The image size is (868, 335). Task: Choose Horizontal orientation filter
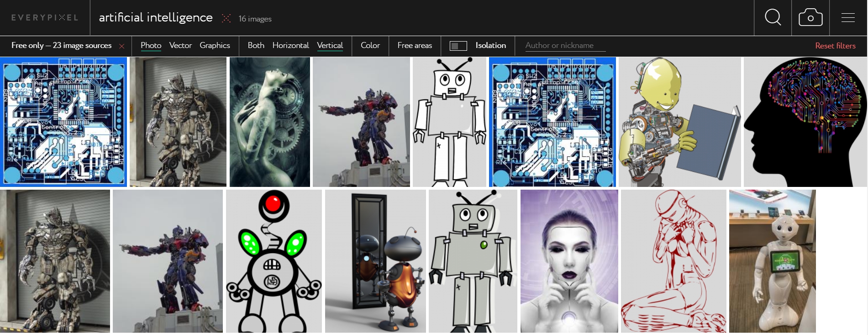(290, 45)
